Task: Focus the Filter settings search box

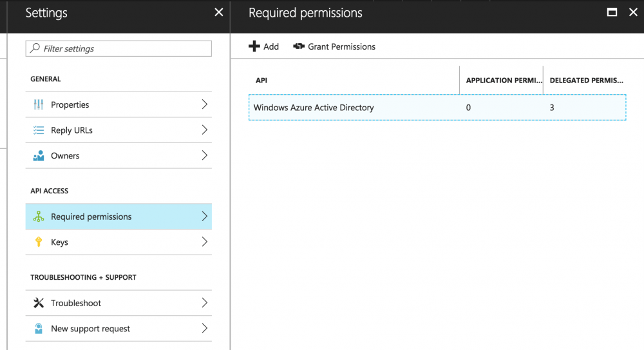Action: click(x=122, y=49)
